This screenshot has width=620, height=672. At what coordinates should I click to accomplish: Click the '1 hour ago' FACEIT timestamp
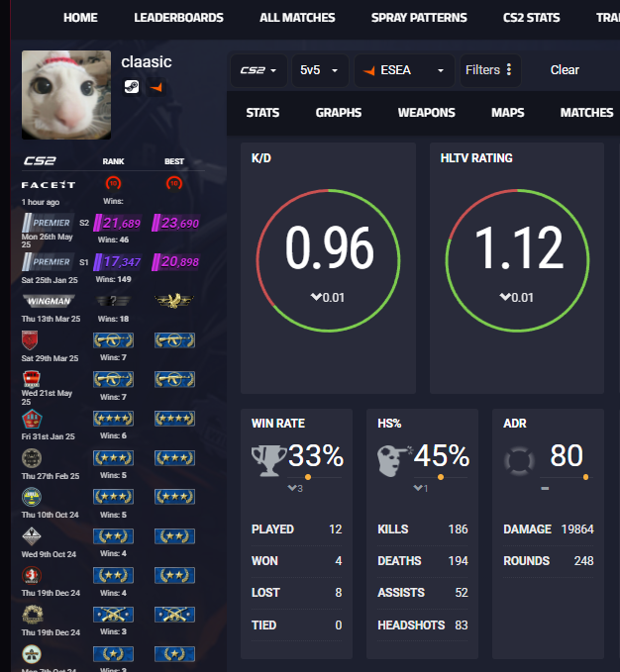pos(41,202)
